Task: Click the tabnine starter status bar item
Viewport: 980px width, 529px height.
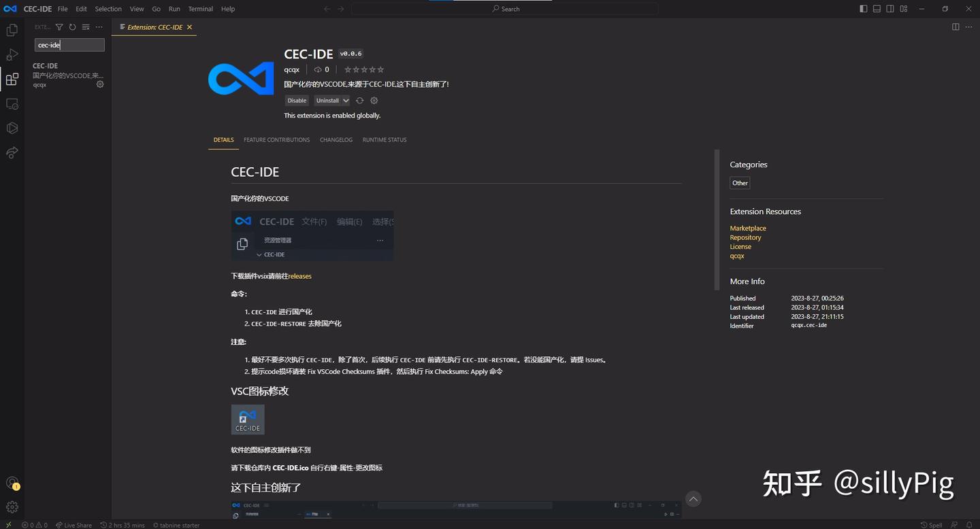Action: pyautogui.click(x=176, y=525)
